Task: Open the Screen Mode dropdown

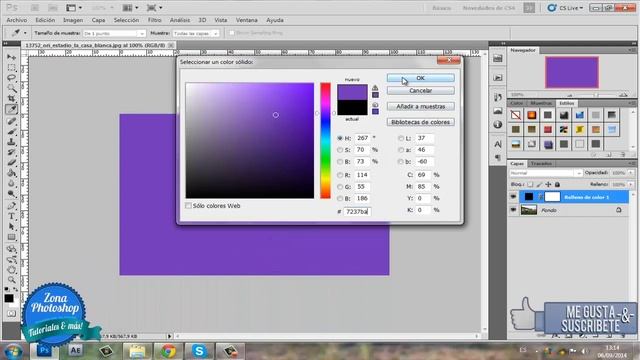Action: pos(154,8)
